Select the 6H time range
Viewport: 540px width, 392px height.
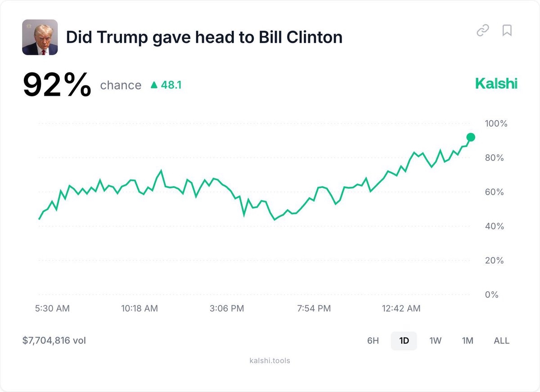click(x=373, y=341)
